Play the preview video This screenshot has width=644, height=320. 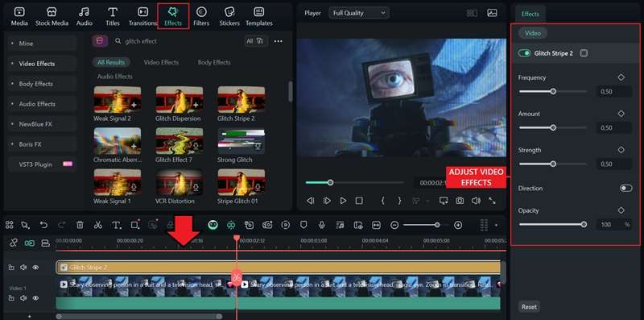click(343, 201)
